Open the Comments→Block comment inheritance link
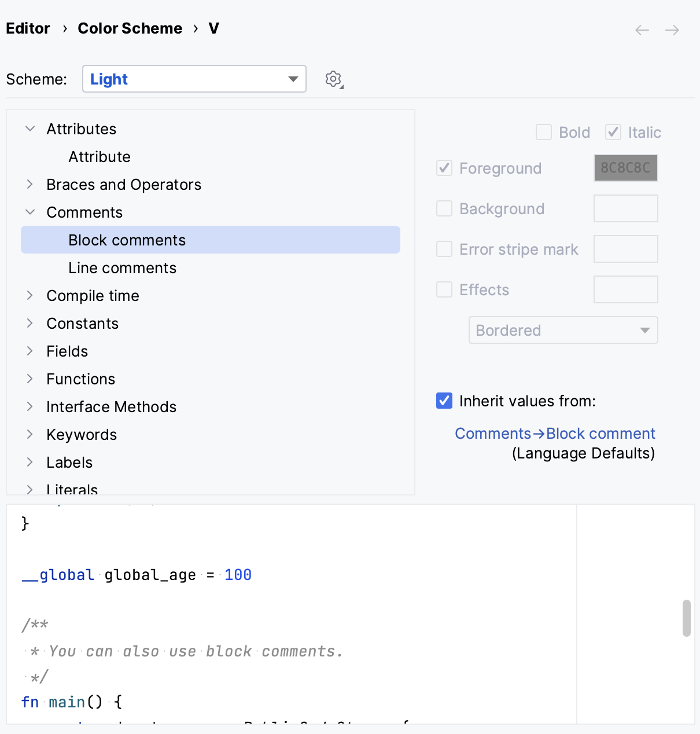 click(x=555, y=433)
